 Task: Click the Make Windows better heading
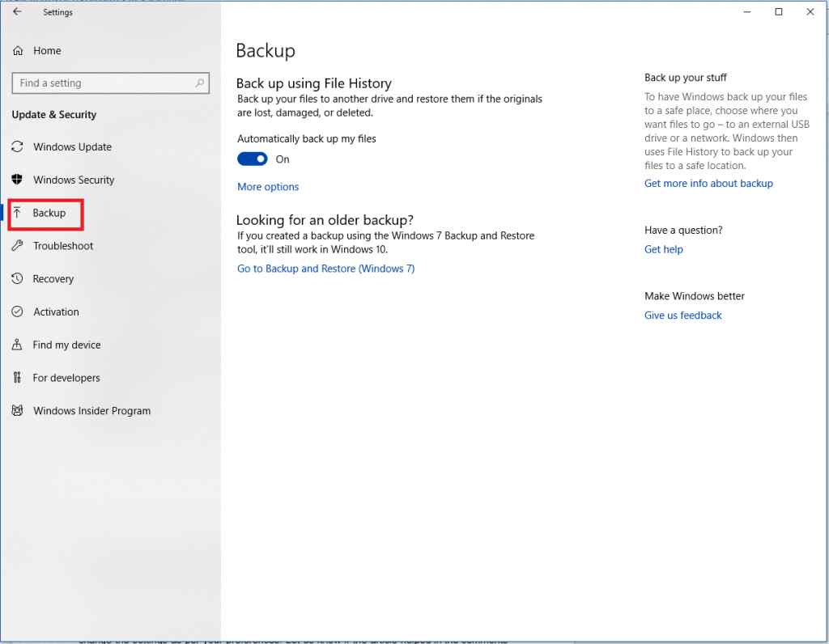point(694,296)
